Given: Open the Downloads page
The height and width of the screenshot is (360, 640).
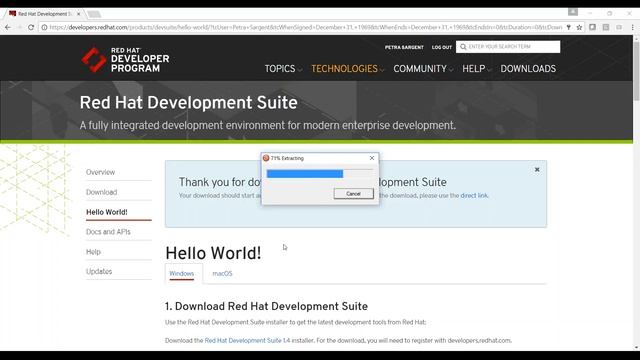Looking at the screenshot, I should click(528, 69).
